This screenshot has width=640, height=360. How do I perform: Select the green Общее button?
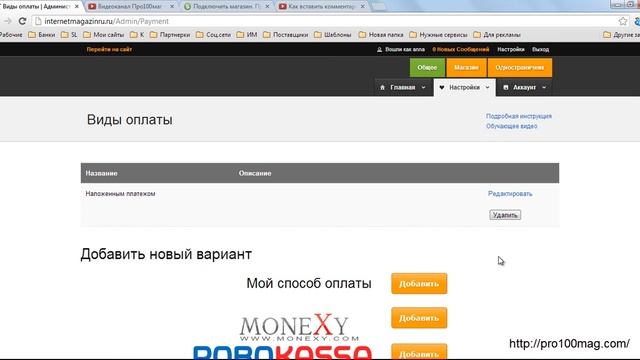(x=427, y=67)
